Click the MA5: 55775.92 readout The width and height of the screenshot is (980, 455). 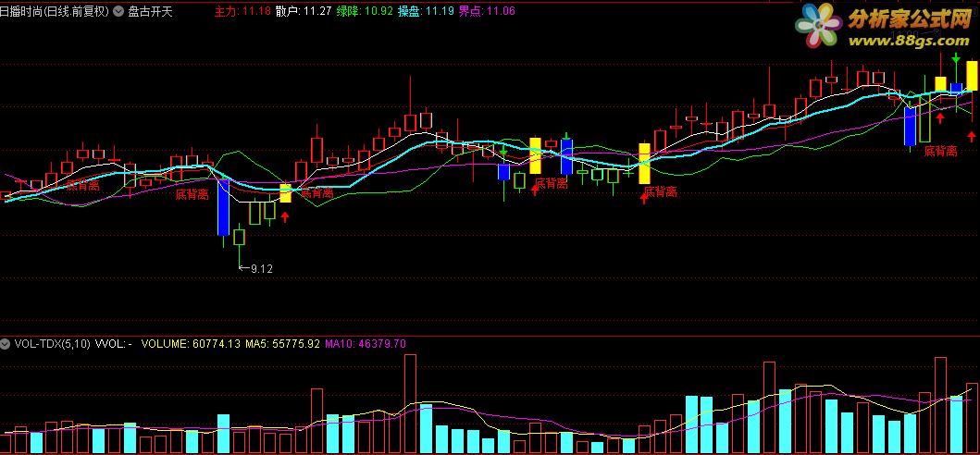282,343
